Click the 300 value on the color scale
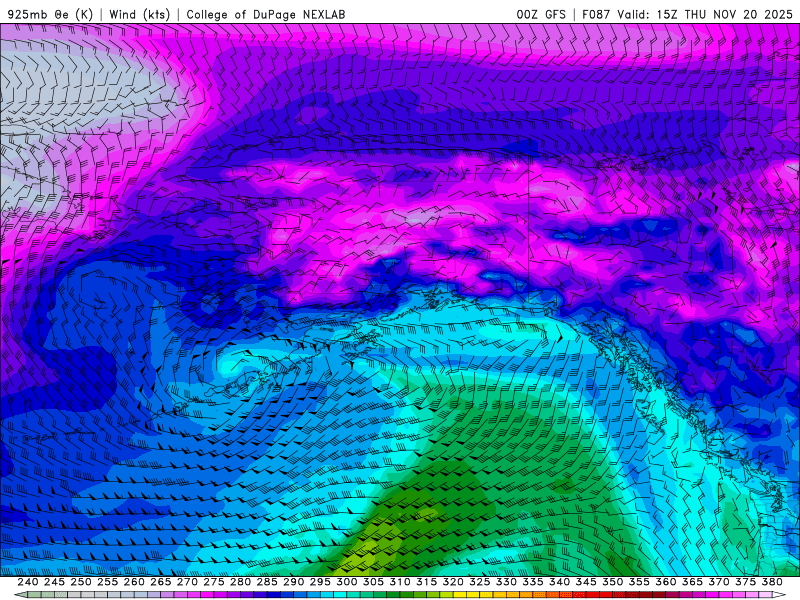The image size is (800, 600). click(x=346, y=582)
